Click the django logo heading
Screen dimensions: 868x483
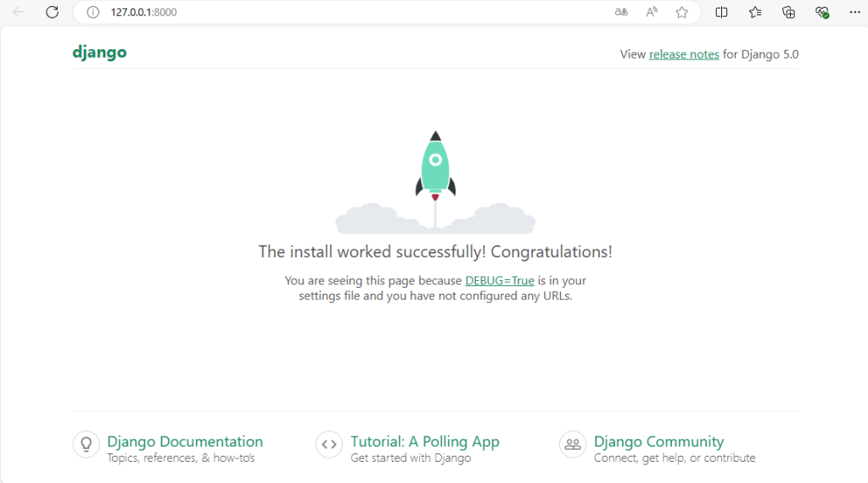tap(99, 52)
